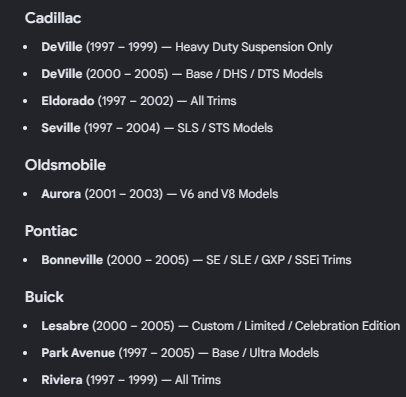Click the bold word Bonneville
406x397 pixels.
point(72,260)
